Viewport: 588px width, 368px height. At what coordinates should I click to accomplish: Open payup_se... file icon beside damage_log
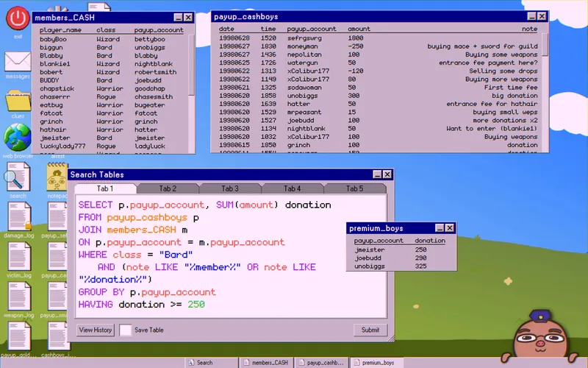(58, 216)
